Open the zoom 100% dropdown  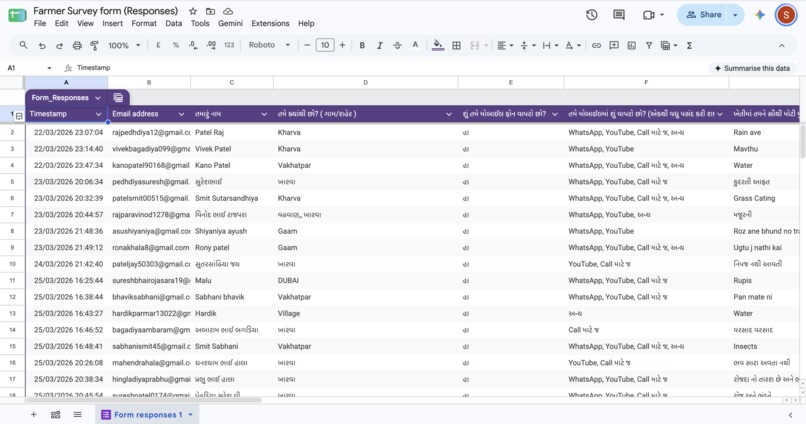(124, 45)
